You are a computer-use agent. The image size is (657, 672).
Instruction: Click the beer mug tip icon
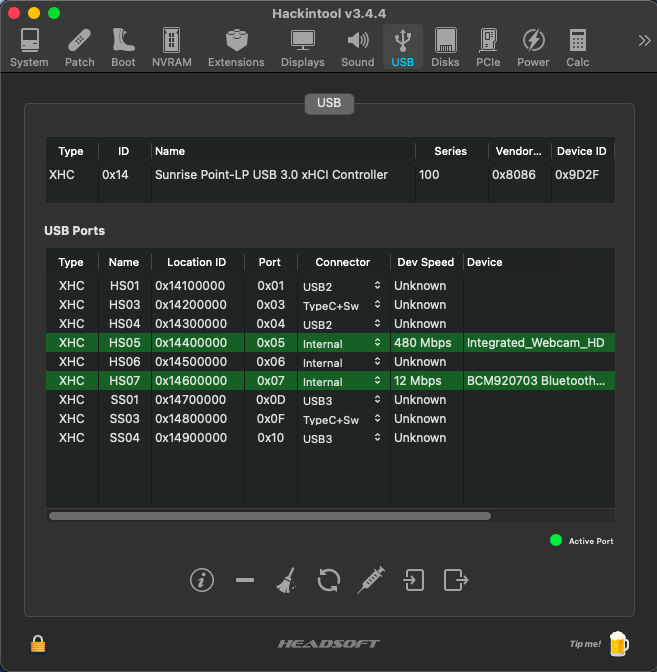tap(619, 644)
